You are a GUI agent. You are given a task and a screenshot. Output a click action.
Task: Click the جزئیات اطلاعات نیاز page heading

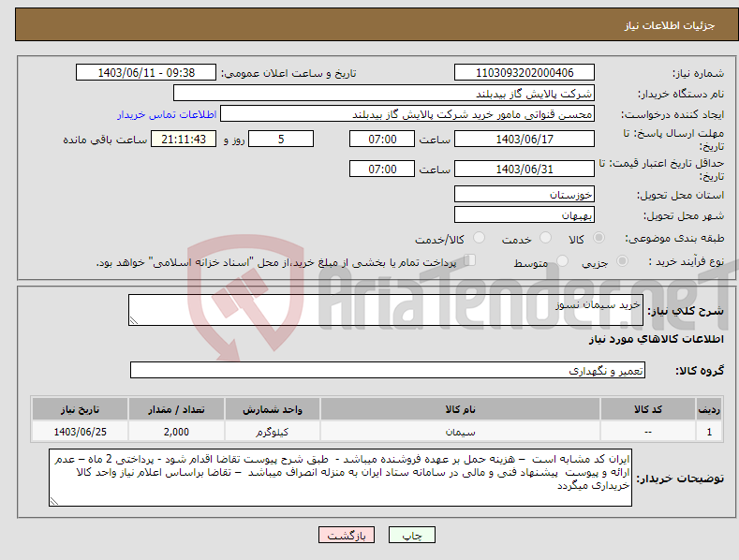pos(670,25)
